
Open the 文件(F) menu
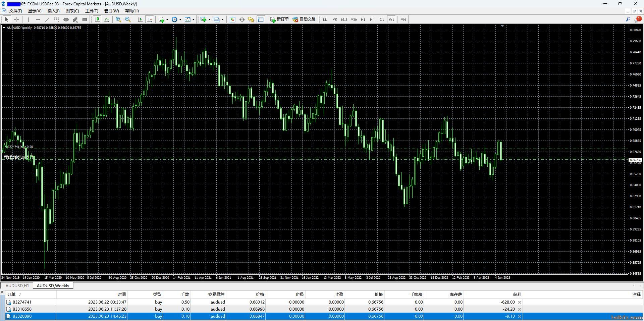pos(15,11)
